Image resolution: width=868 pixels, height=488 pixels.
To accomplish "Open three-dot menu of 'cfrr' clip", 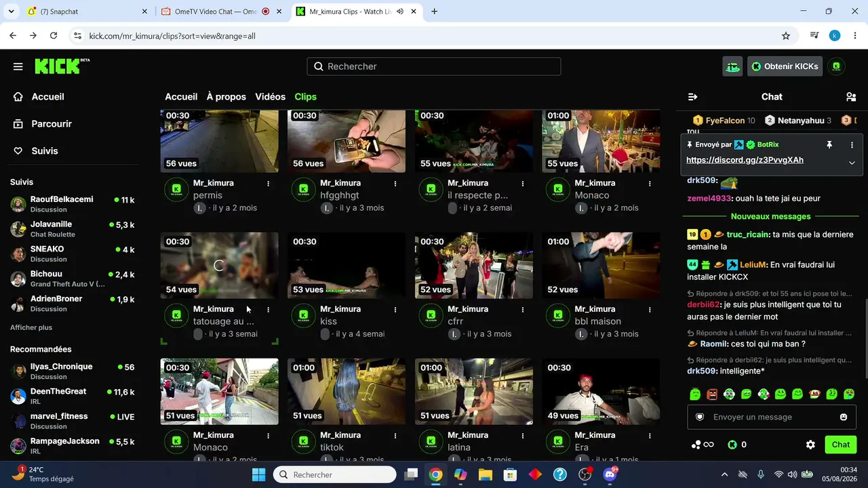I will (523, 309).
